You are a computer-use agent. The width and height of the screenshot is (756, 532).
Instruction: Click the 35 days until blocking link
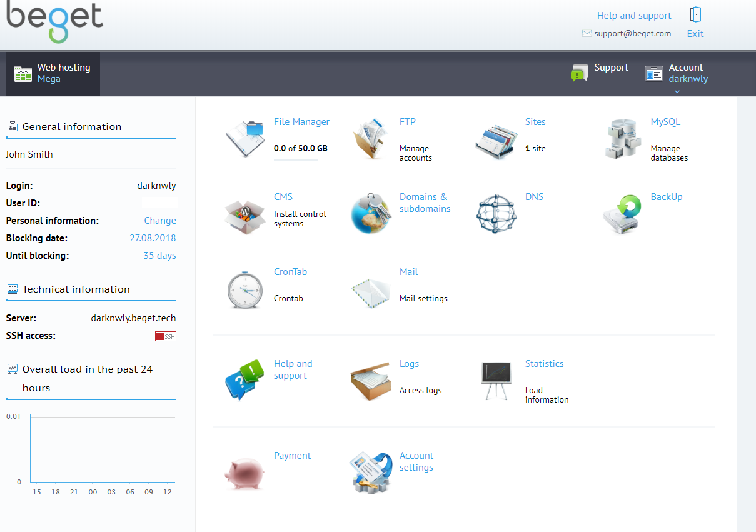[159, 256]
